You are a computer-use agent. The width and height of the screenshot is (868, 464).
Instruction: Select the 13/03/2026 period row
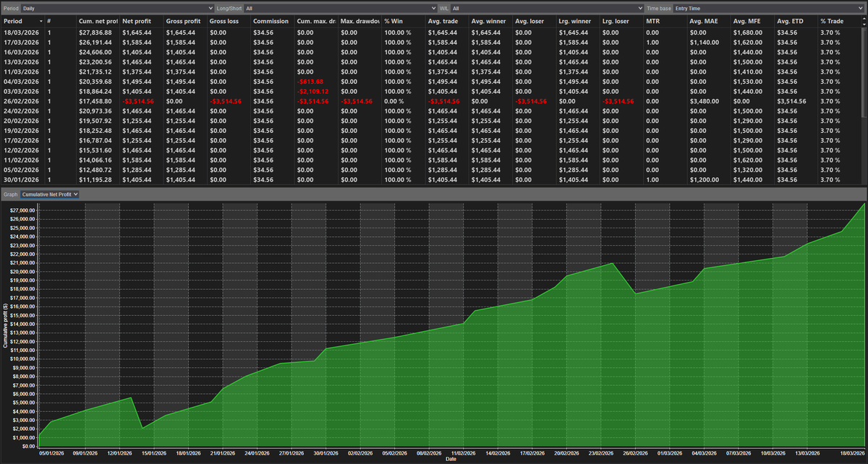431,62
